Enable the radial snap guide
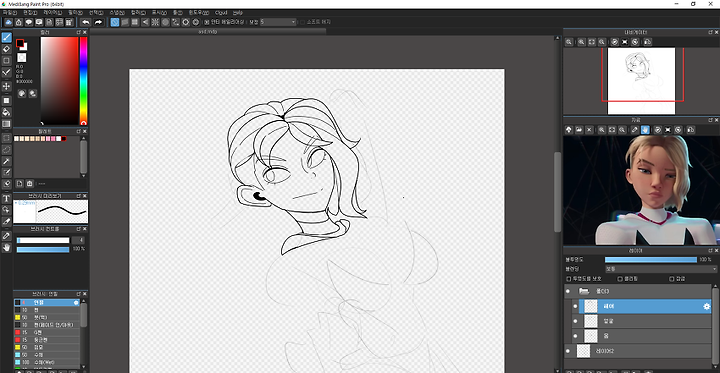 tap(155, 22)
